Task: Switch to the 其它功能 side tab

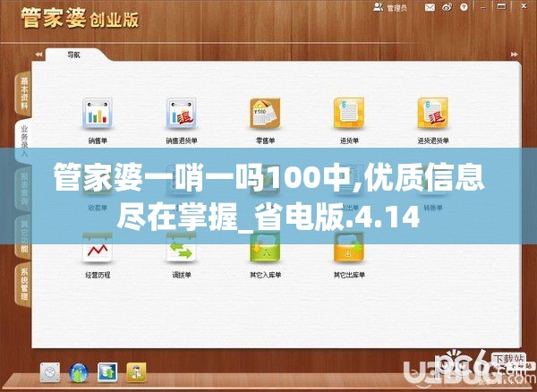Action: 24,236
